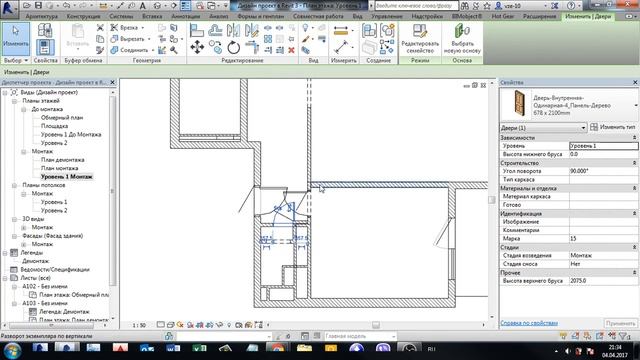
Task: Click the Уровень value field
Action: [604, 146]
